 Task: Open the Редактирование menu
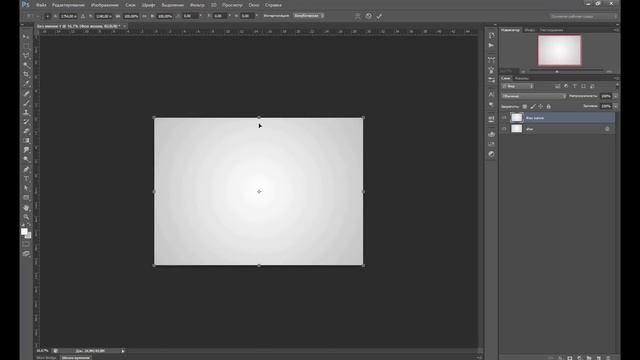pos(68,5)
